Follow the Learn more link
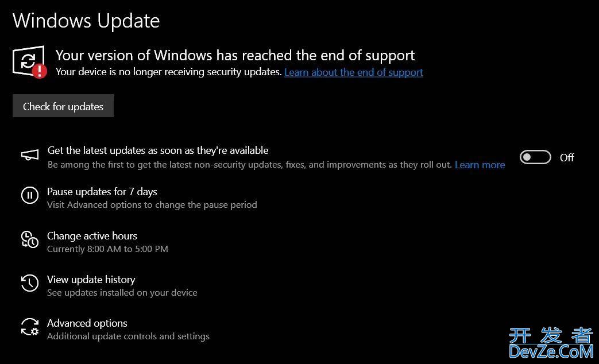Screen dimensions: 599x364 coord(480,165)
